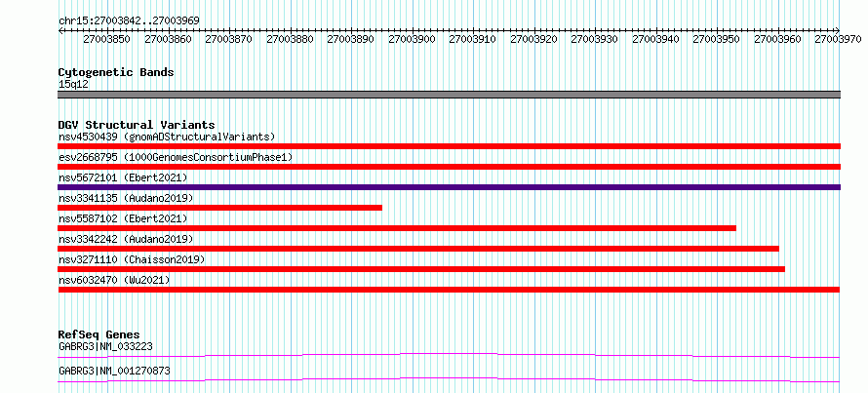Open variant label nsv6032470 (Wu2021)
Viewport: 868px width, 393px height.
pyautogui.click(x=114, y=280)
